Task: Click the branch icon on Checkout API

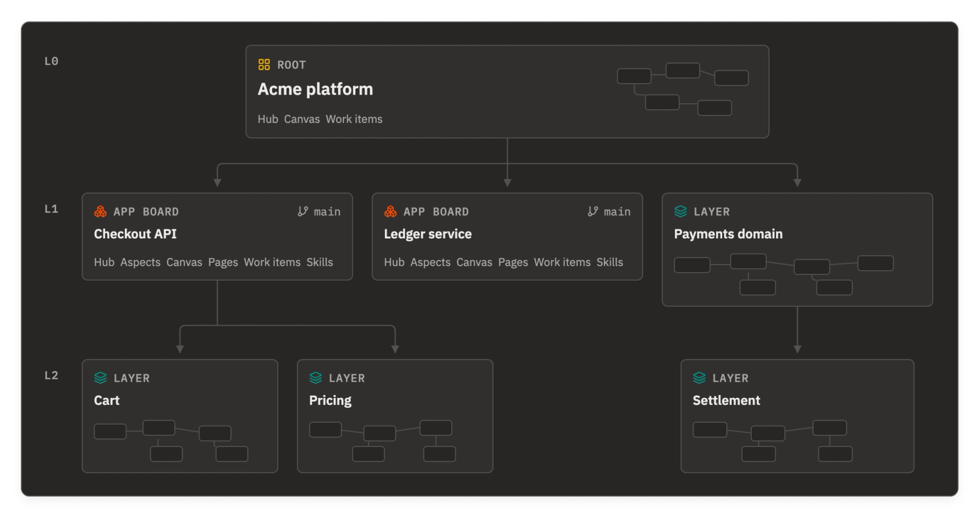Action: pos(303,211)
